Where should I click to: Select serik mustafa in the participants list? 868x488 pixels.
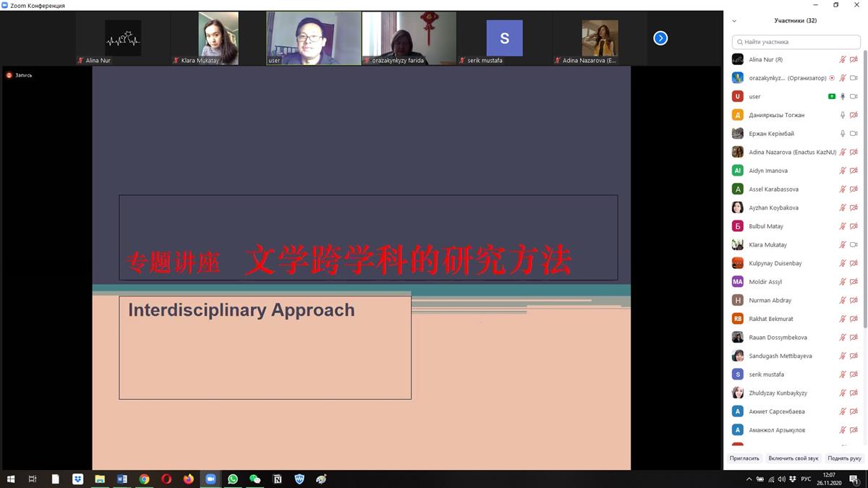[x=766, y=374]
